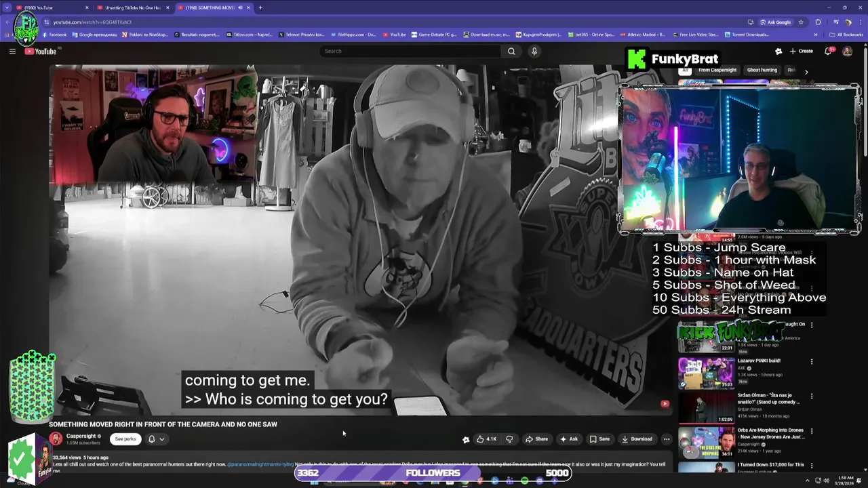Click the Download button under the video
Image resolution: width=868 pixels, height=488 pixels.
[x=637, y=439]
